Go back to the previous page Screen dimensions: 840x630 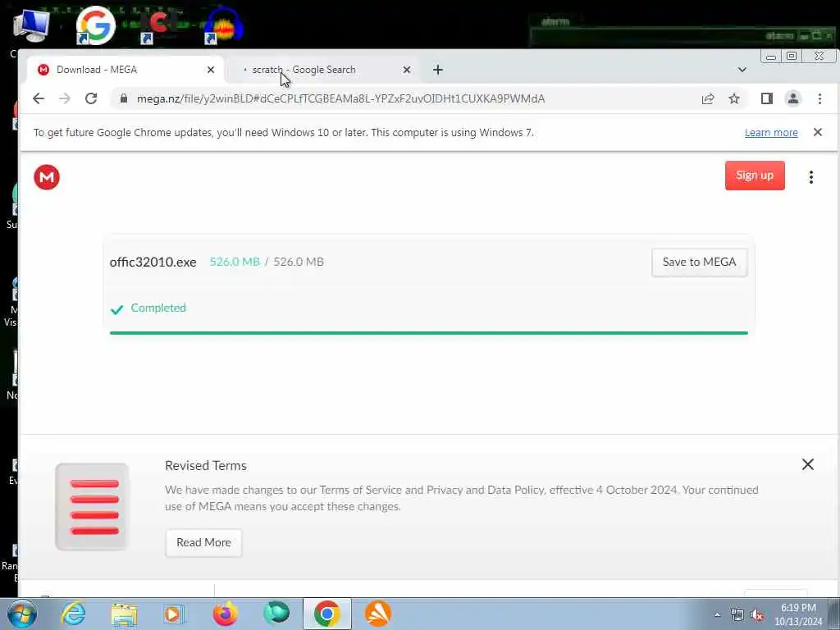tap(38, 98)
